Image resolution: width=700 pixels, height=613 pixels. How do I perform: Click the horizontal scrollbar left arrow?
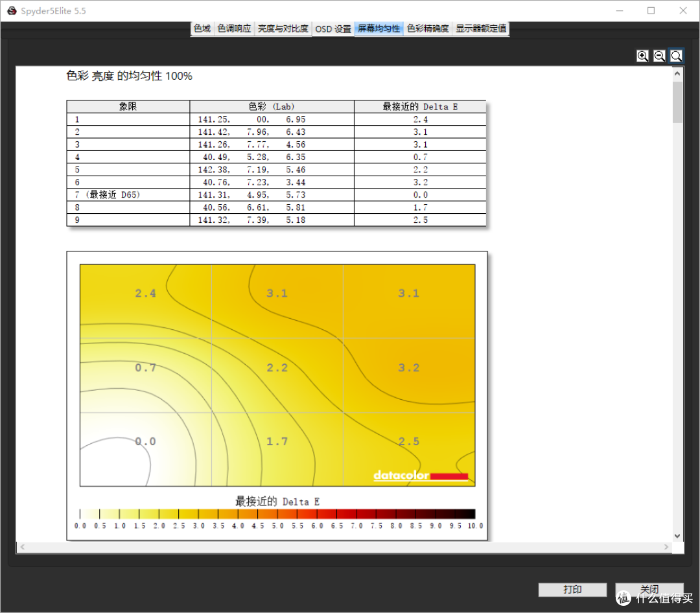[x=23, y=547]
